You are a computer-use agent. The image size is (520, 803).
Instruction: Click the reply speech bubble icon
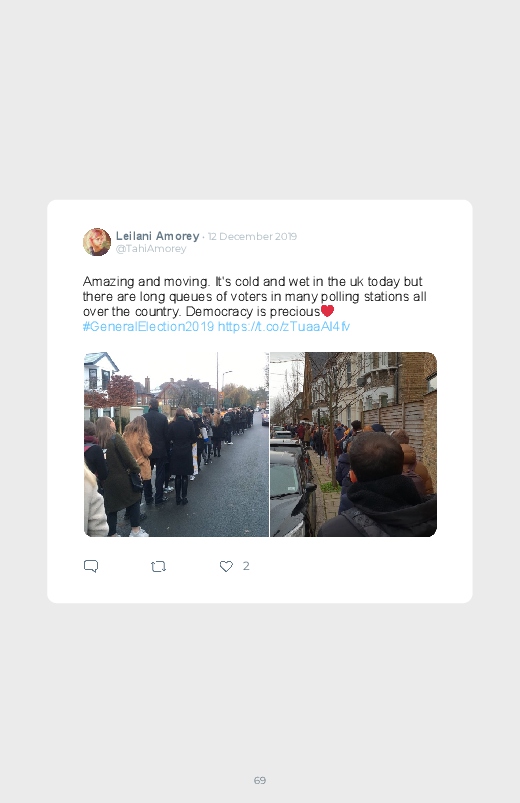pyautogui.click(x=91, y=566)
